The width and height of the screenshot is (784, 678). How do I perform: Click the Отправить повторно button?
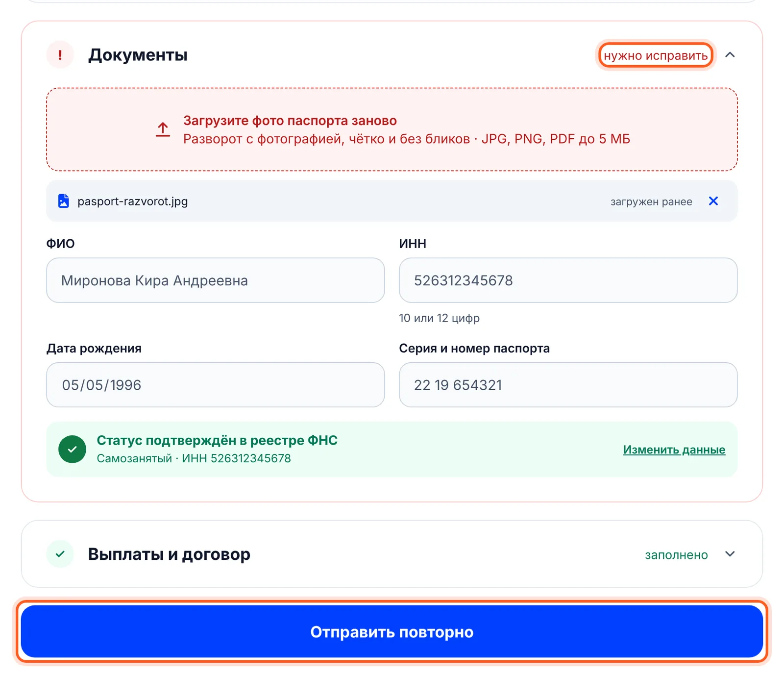pos(392,631)
